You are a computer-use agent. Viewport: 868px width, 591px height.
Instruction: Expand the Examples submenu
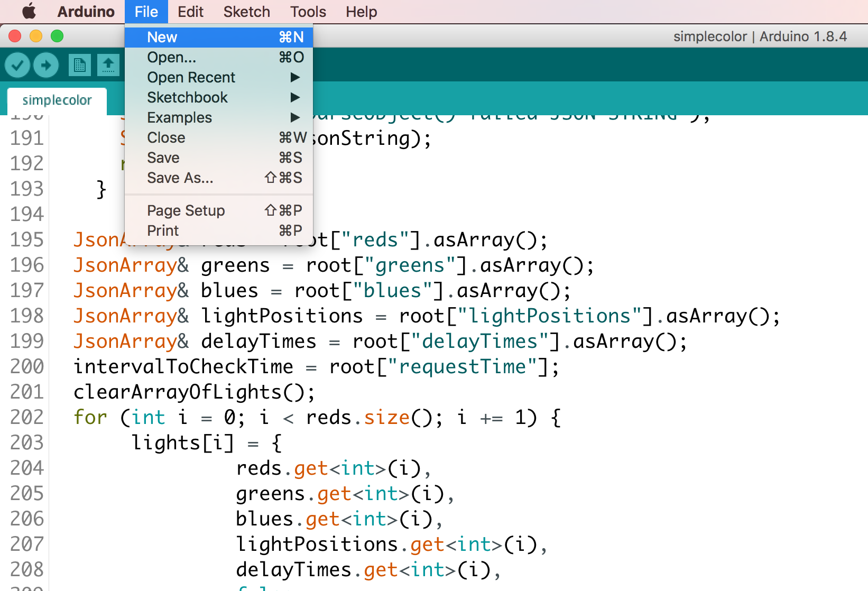click(x=219, y=117)
